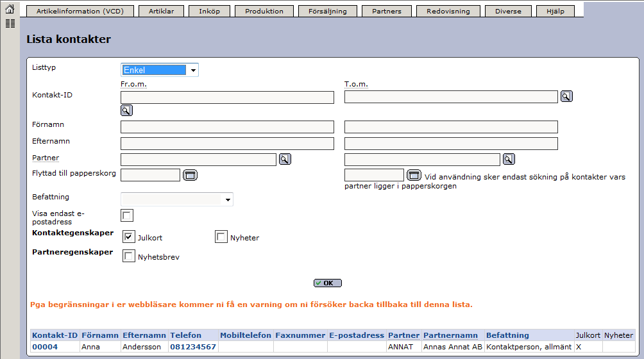
Task: Open calendar for Flyttad till papperskorg to-date
Action: pyautogui.click(x=414, y=175)
